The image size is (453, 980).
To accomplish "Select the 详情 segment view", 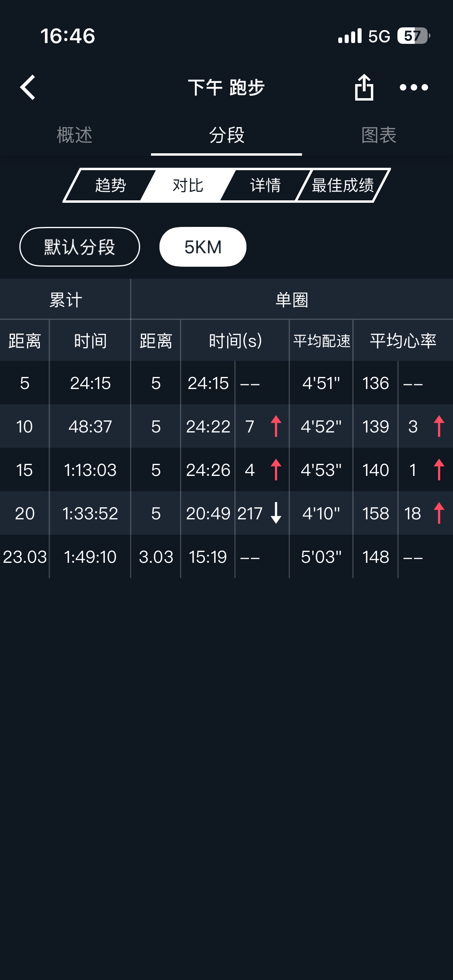I will click(x=265, y=185).
